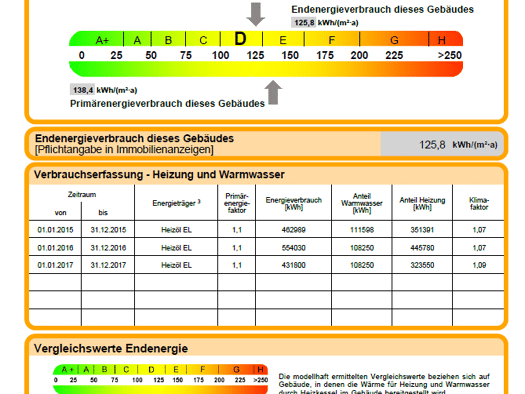Select the A+ segment on top scale
The image size is (525, 394).
pos(102,40)
